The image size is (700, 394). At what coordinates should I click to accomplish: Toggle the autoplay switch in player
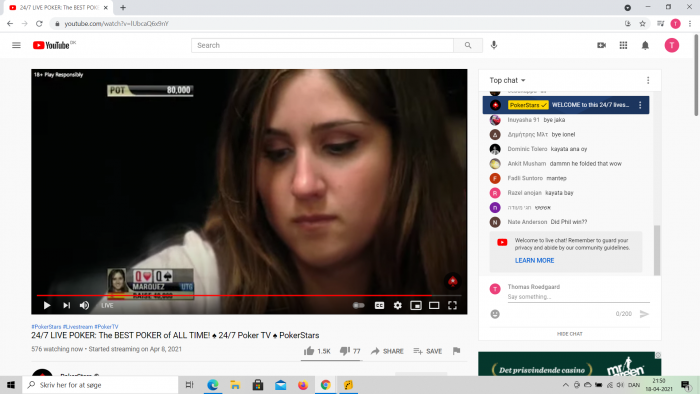pos(358,305)
